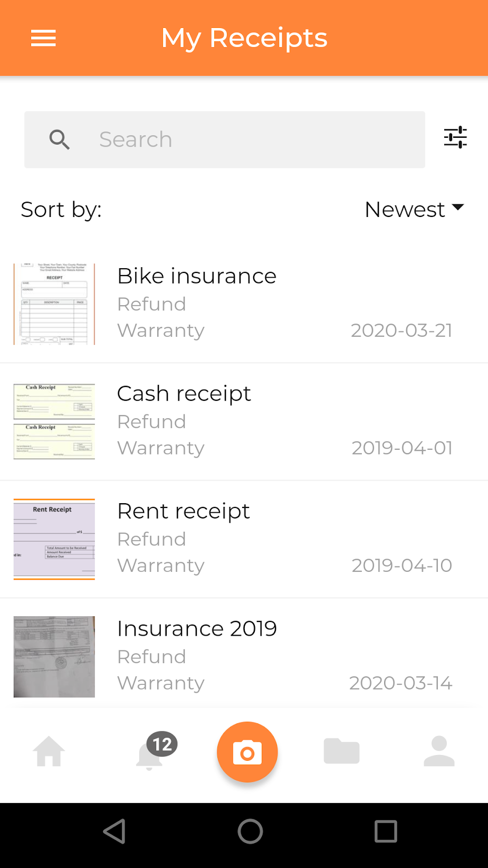View the Rent receipt thumbnail image
The width and height of the screenshot is (488, 868).
[x=54, y=539]
